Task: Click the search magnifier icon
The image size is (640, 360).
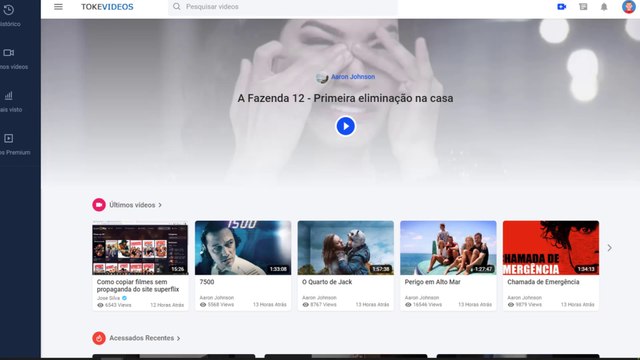Action: [x=176, y=7]
